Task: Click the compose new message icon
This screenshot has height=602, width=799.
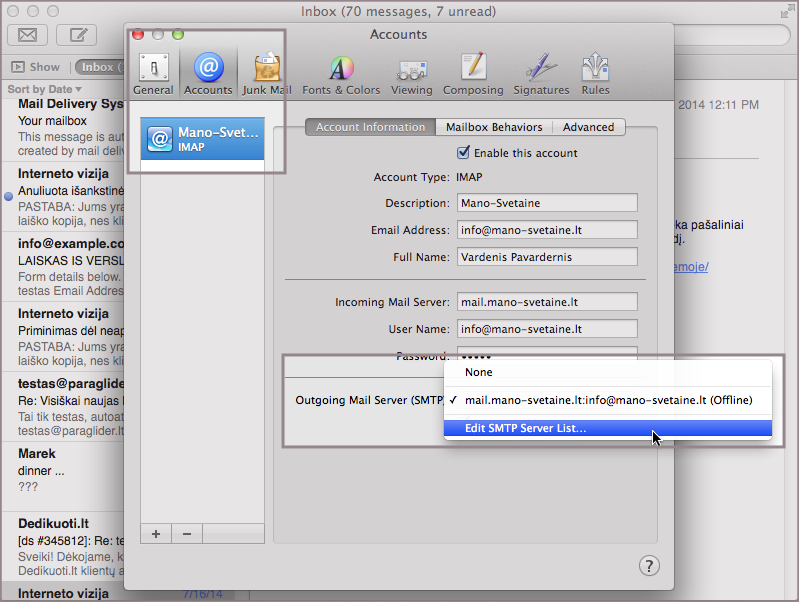Action: (x=76, y=36)
